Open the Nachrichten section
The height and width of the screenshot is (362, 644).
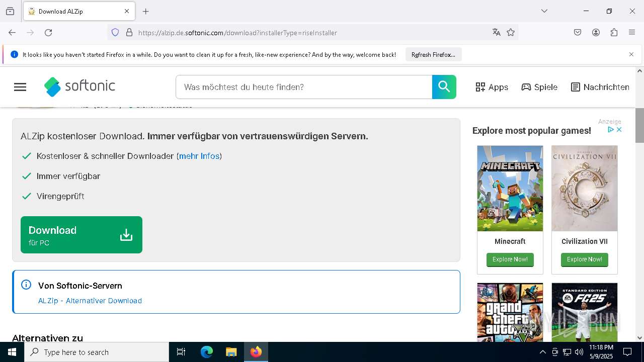click(600, 87)
